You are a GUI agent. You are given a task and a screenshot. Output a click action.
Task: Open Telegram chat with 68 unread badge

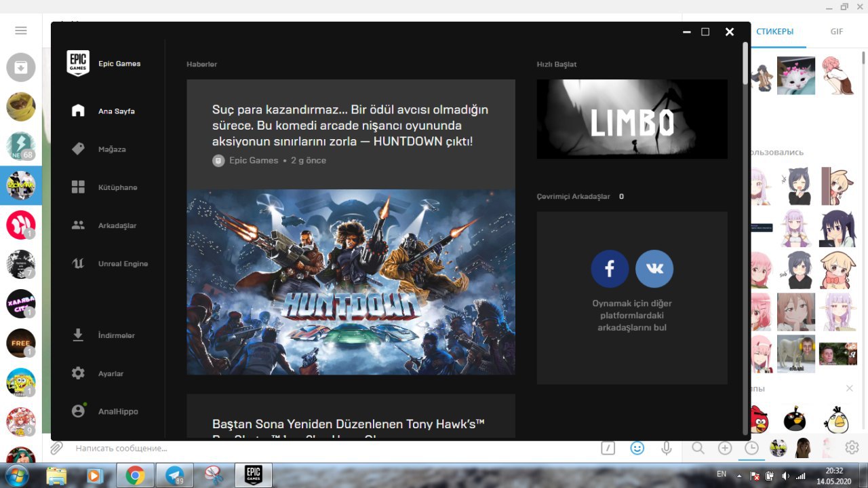coord(21,146)
